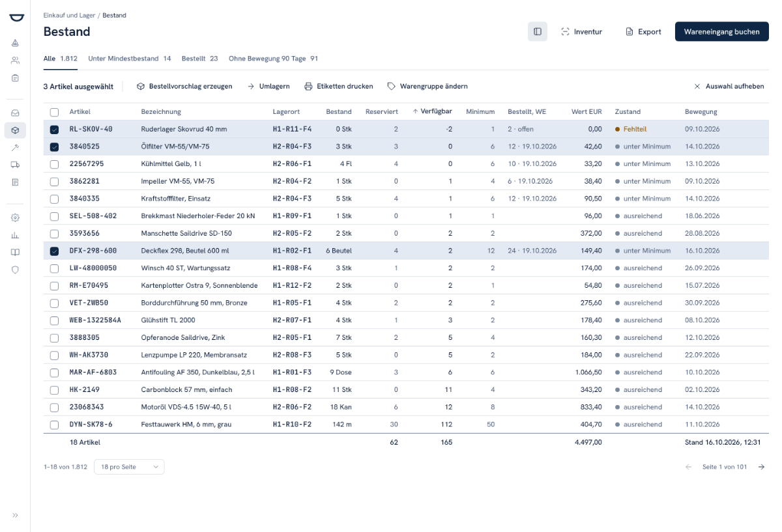Open the delivery truck icon in the sidebar
782x532 pixels.
[15, 165]
